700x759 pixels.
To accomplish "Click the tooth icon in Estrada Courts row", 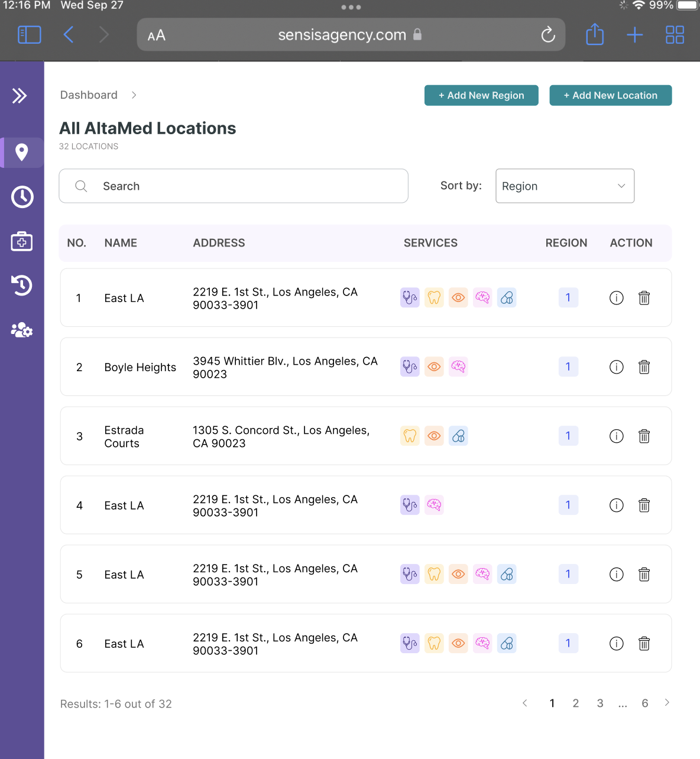I will (410, 436).
